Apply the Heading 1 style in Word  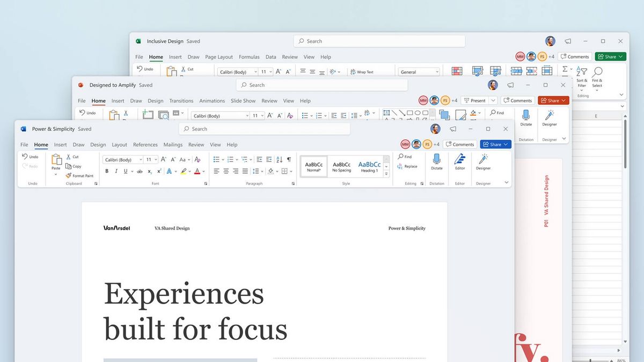[369, 167]
